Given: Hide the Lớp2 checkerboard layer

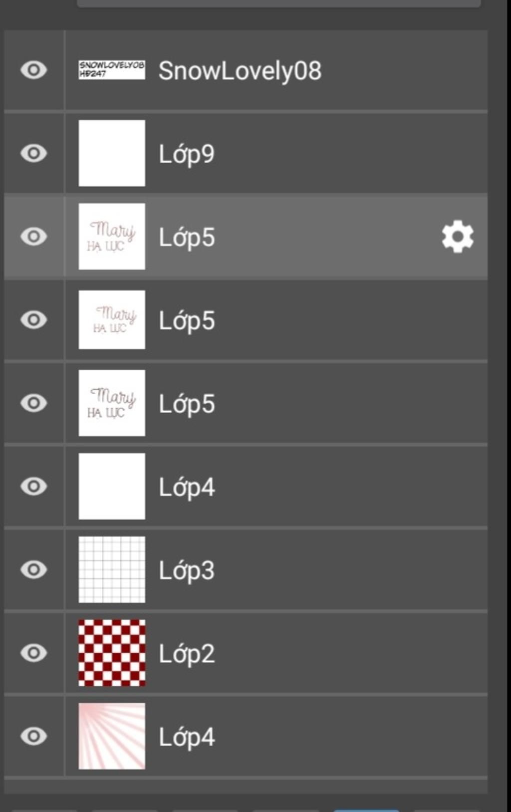Looking at the screenshot, I should click(x=33, y=653).
